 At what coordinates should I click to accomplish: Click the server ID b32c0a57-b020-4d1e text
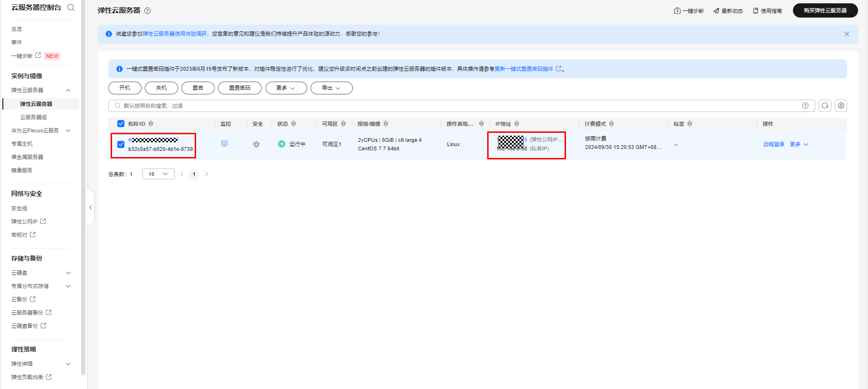point(161,149)
